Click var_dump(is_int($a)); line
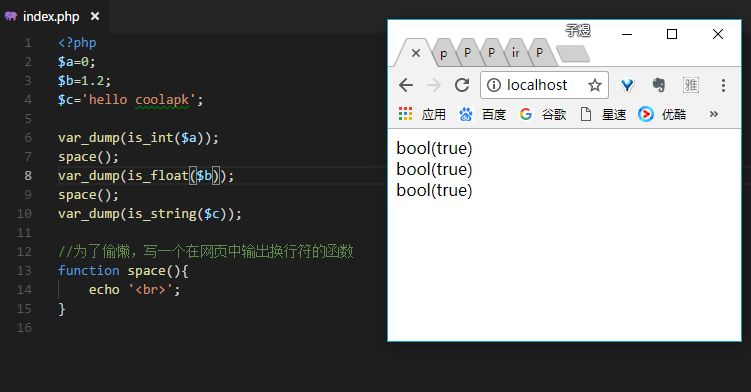 coord(138,138)
